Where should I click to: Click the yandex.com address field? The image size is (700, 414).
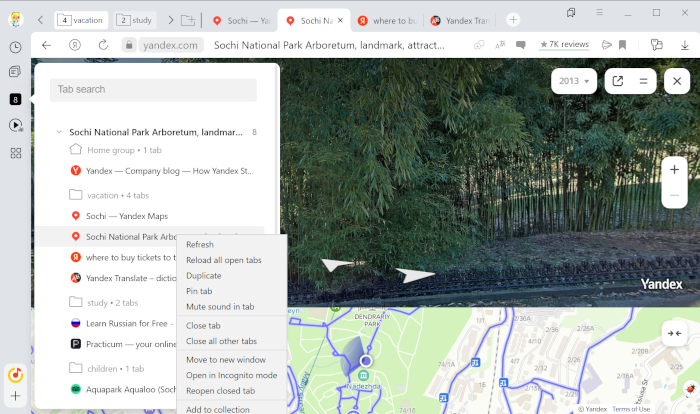click(x=170, y=45)
